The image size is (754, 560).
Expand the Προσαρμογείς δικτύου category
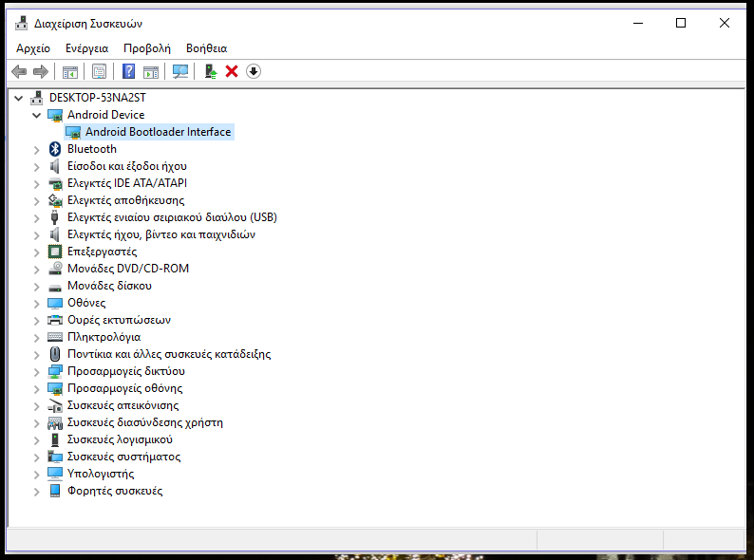click(37, 371)
